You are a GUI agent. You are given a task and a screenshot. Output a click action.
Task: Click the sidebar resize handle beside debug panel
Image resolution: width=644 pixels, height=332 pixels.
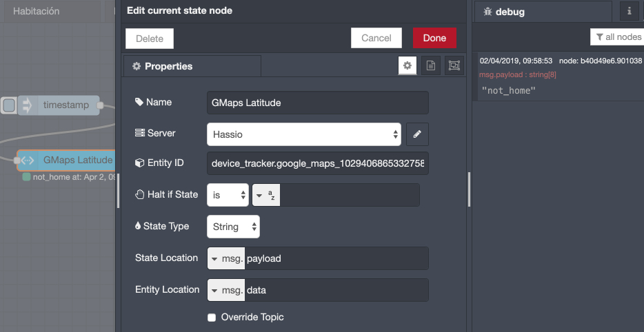click(x=469, y=189)
